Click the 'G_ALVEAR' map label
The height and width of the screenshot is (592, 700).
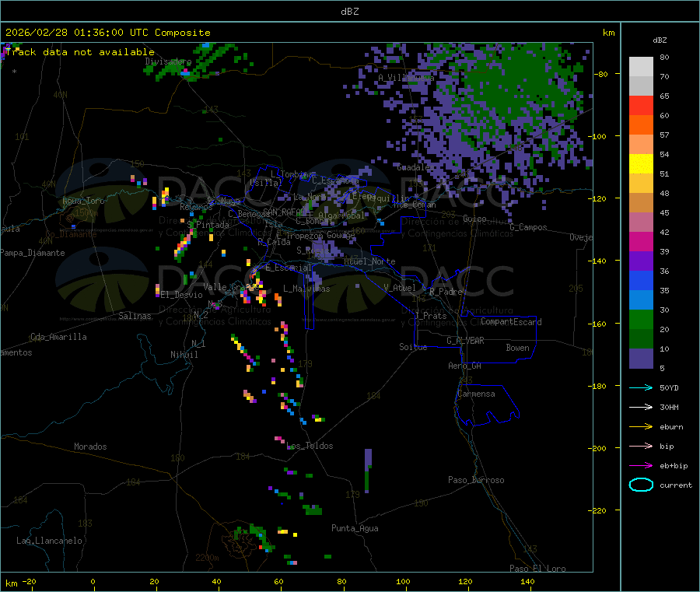coord(465,341)
